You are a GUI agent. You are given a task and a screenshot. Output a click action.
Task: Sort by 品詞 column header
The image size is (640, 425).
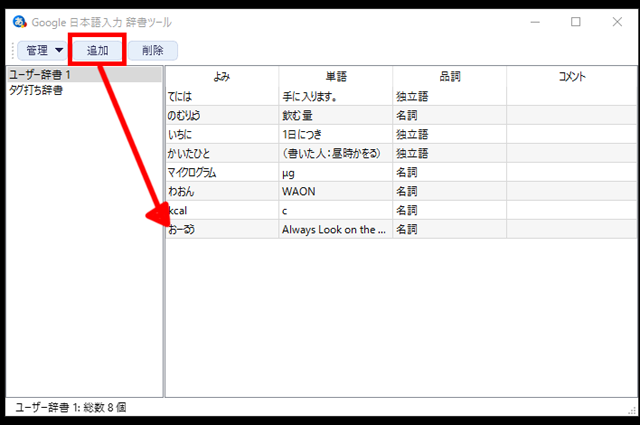click(449, 76)
